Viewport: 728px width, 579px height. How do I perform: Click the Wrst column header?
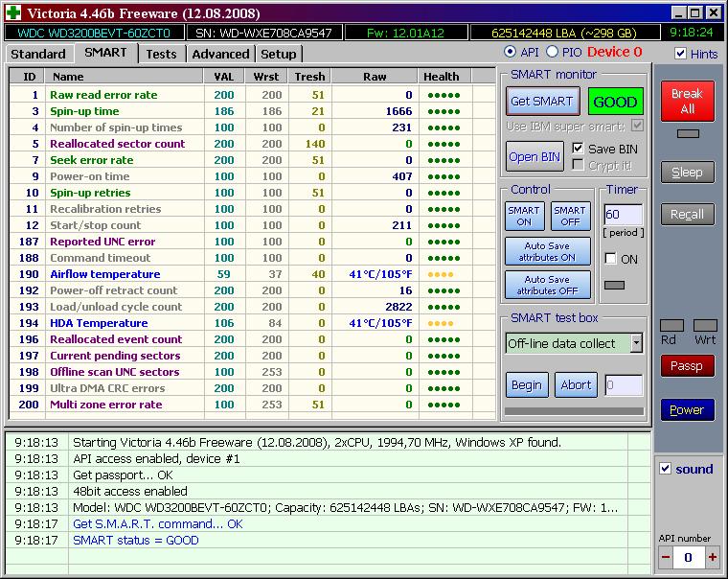click(266, 76)
